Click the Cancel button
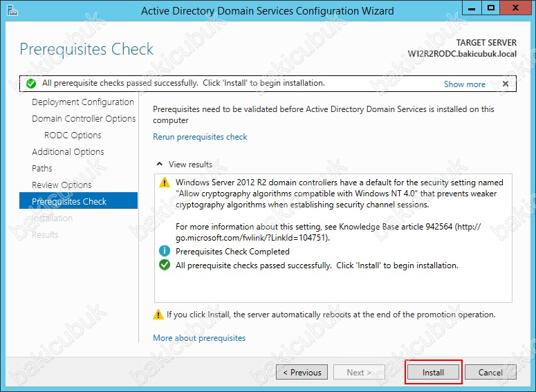536x392 pixels. coord(490,372)
